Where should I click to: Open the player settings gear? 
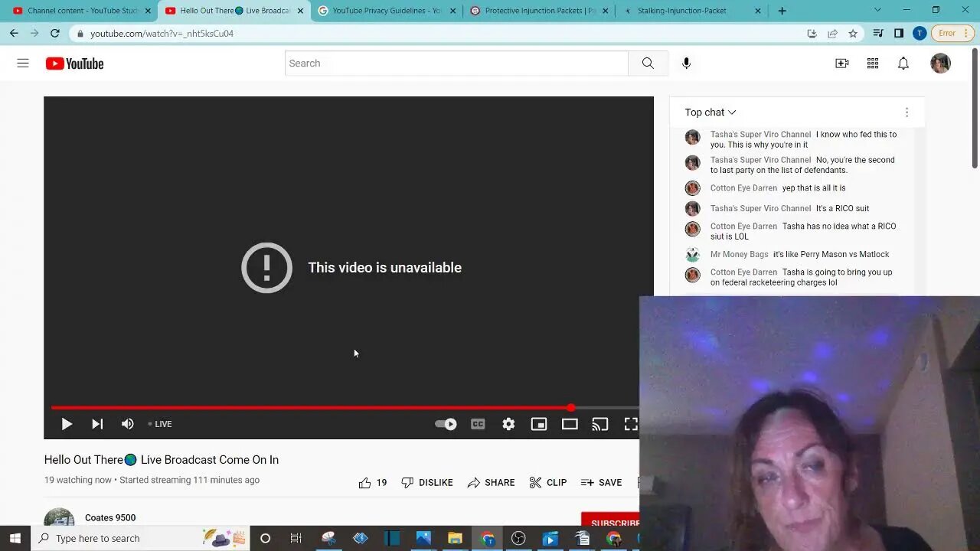(508, 424)
